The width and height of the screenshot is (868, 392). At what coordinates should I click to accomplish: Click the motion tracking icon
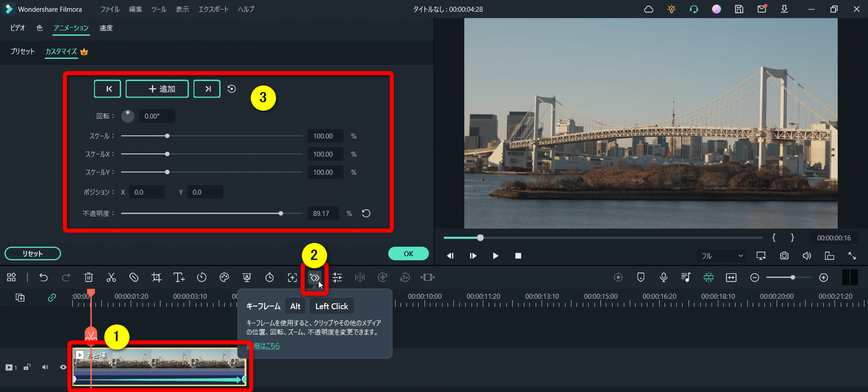(x=292, y=277)
